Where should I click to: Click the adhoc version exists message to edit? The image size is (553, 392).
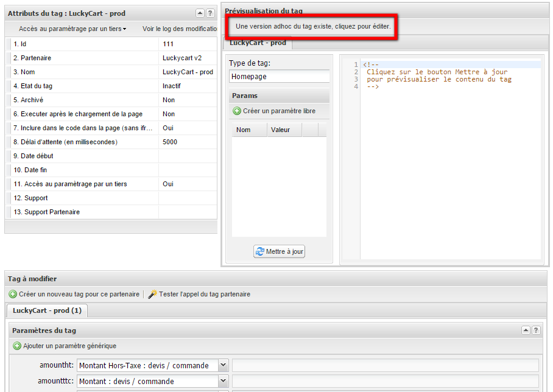313,27
